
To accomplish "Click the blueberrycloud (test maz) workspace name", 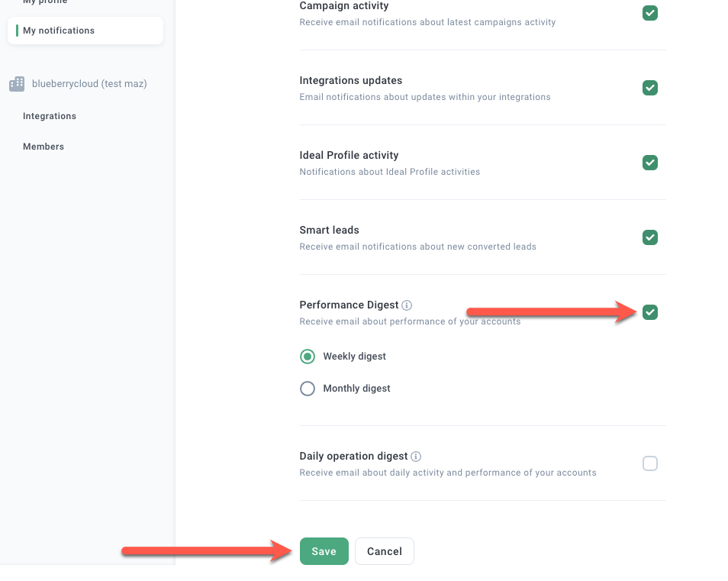I will click(x=89, y=84).
